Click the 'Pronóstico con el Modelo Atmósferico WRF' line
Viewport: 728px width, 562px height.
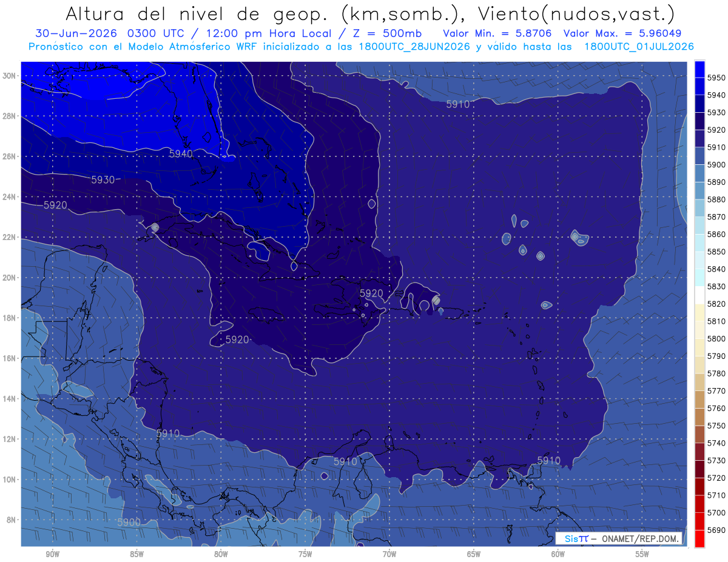(143, 47)
